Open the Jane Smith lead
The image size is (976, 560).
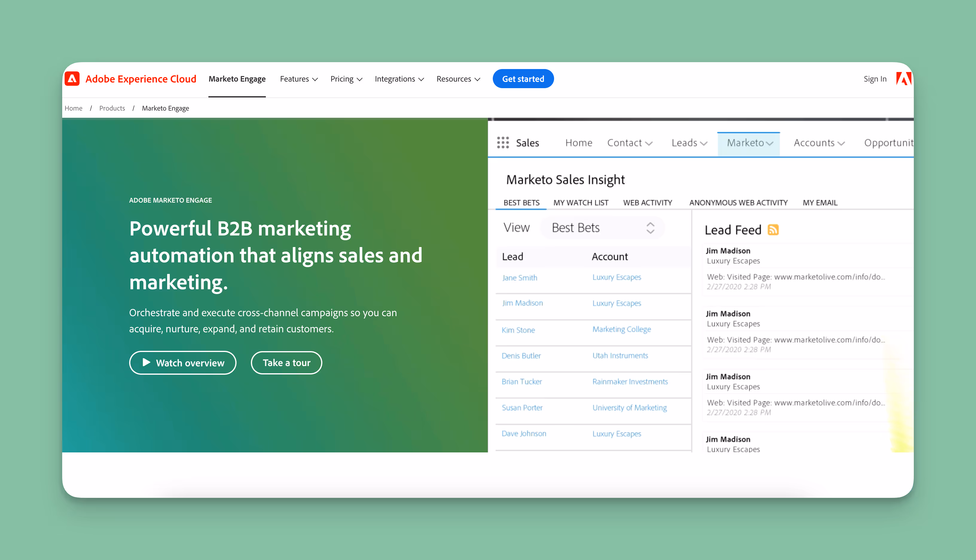click(x=520, y=277)
